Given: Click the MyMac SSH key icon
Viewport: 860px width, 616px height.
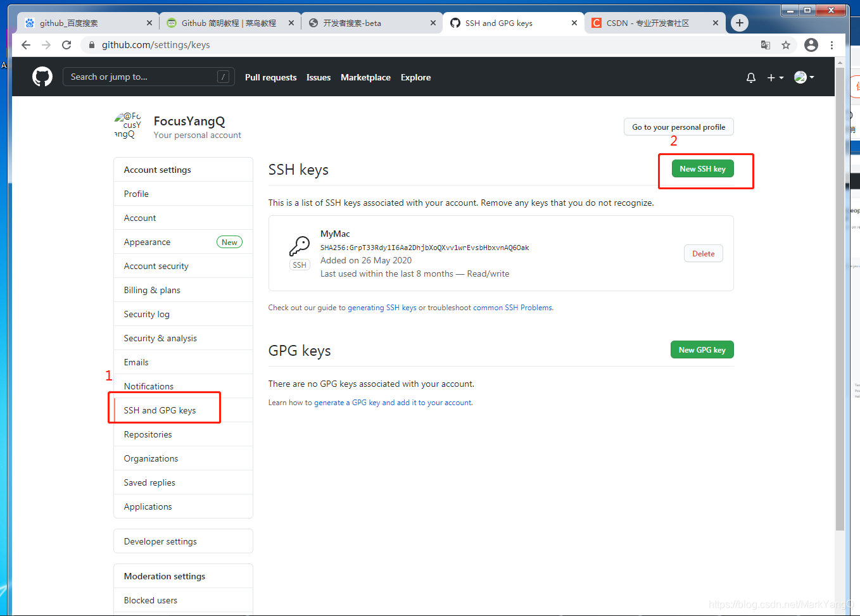Looking at the screenshot, I should (x=300, y=246).
